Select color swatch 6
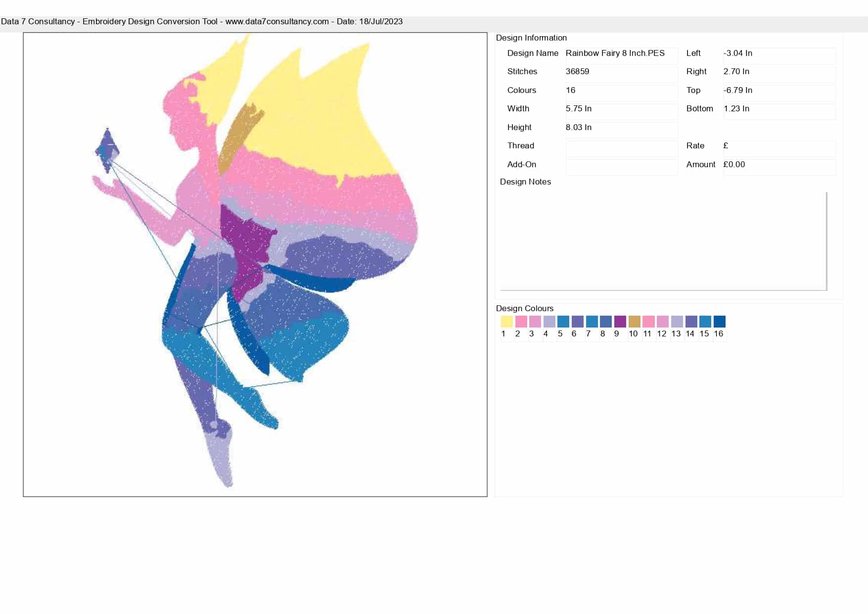Viewport: 868px width, 614px height. click(577, 322)
